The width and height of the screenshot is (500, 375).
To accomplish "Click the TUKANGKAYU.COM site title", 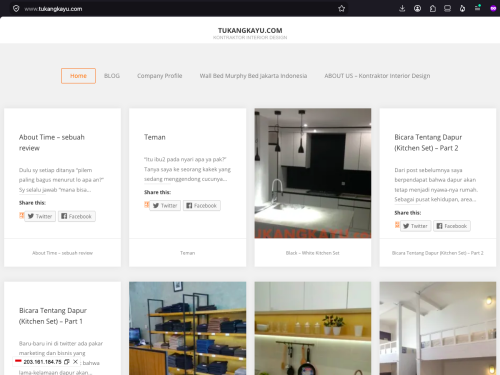I will [250, 30].
